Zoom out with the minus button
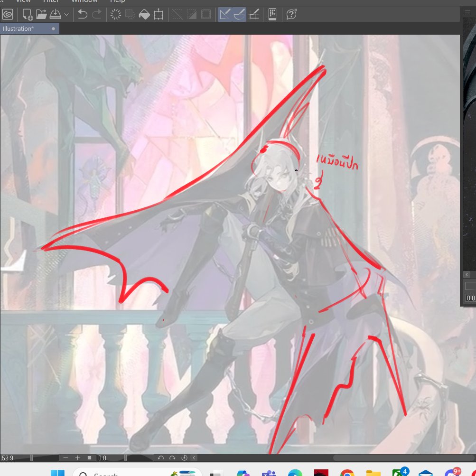476x476 pixels. pos(65,458)
